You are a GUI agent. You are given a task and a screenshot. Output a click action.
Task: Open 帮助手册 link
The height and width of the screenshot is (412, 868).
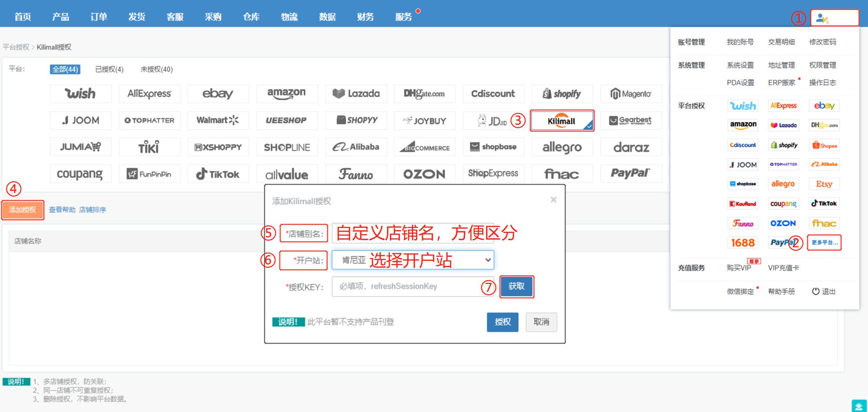[x=782, y=292]
